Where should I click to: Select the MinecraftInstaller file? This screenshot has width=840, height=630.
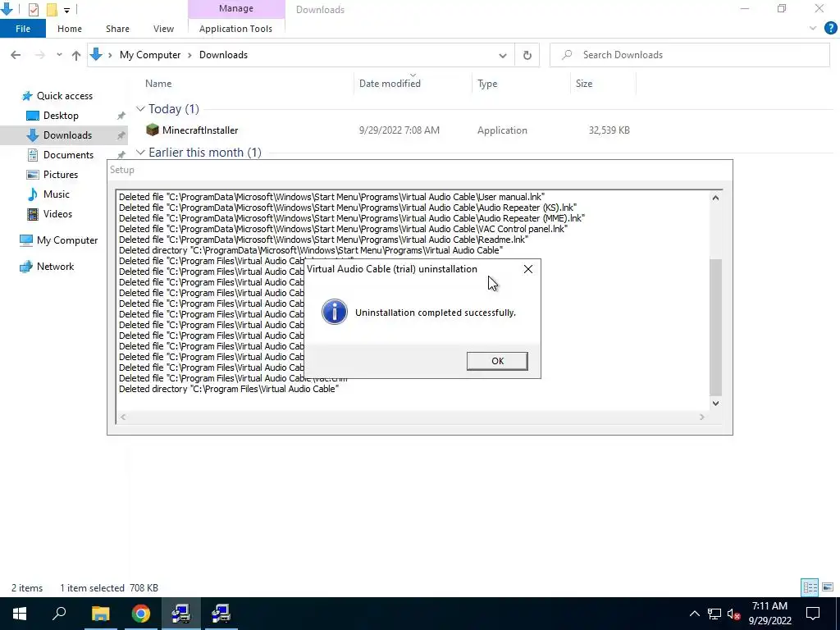(200, 130)
